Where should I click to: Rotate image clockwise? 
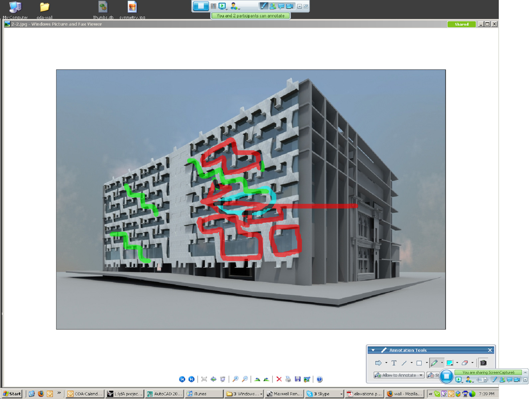coord(257,379)
